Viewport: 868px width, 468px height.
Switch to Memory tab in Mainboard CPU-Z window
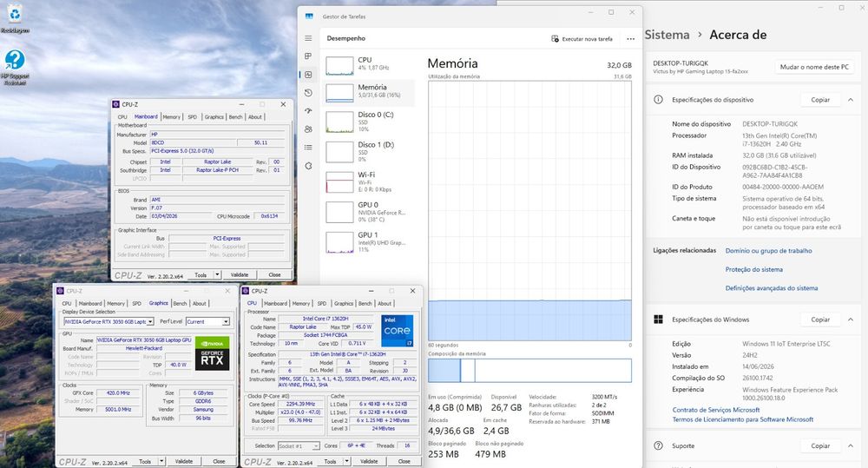[172, 117]
